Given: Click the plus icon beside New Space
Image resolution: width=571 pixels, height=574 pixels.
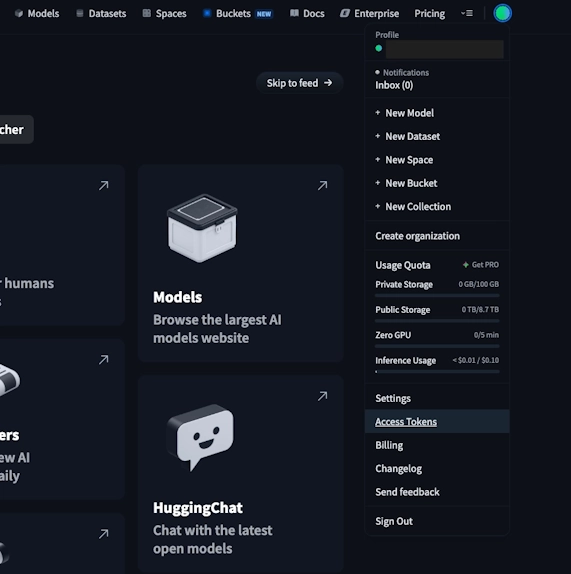Looking at the screenshot, I should coord(378,160).
